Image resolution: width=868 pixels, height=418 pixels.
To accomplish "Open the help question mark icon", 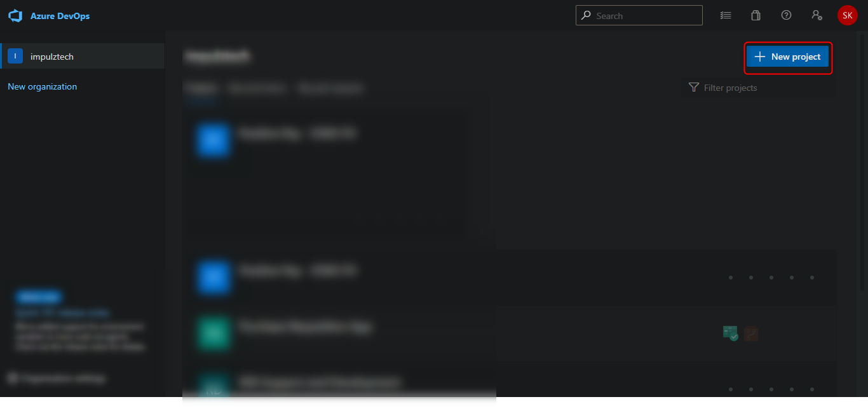I will pos(786,15).
